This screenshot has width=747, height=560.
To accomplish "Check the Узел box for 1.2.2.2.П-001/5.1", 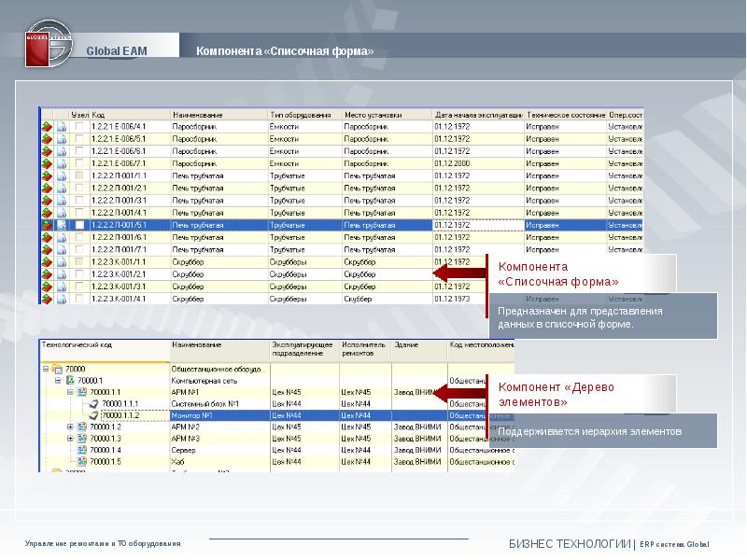I will click(79, 225).
